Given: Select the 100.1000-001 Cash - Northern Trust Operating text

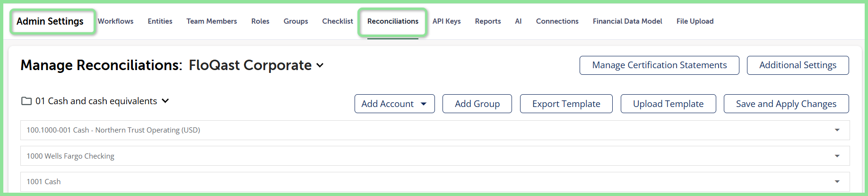Looking at the screenshot, I should (113, 130).
